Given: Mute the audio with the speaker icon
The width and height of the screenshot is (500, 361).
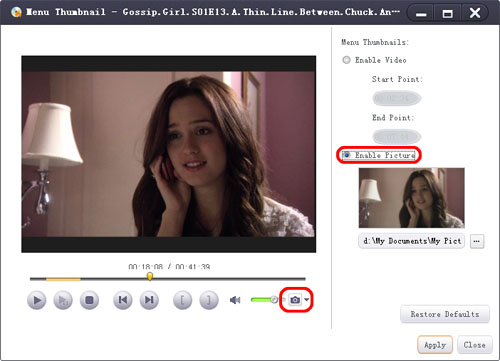Looking at the screenshot, I should (x=235, y=300).
